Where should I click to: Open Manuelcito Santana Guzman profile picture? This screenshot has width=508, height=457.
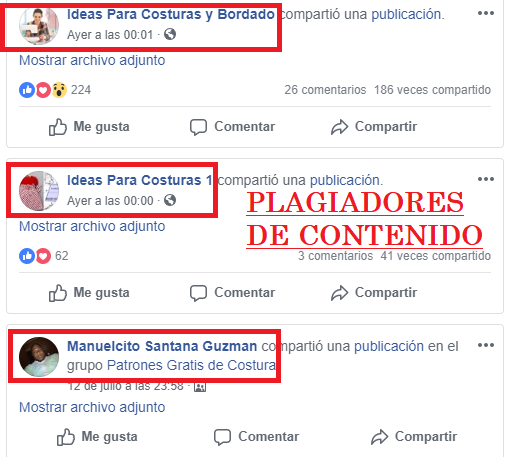[x=39, y=357]
